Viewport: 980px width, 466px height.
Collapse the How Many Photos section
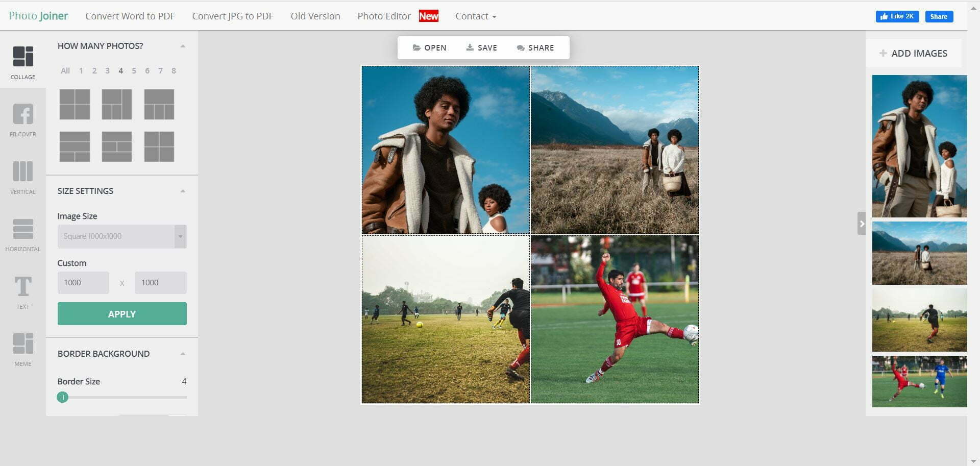pos(183,46)
